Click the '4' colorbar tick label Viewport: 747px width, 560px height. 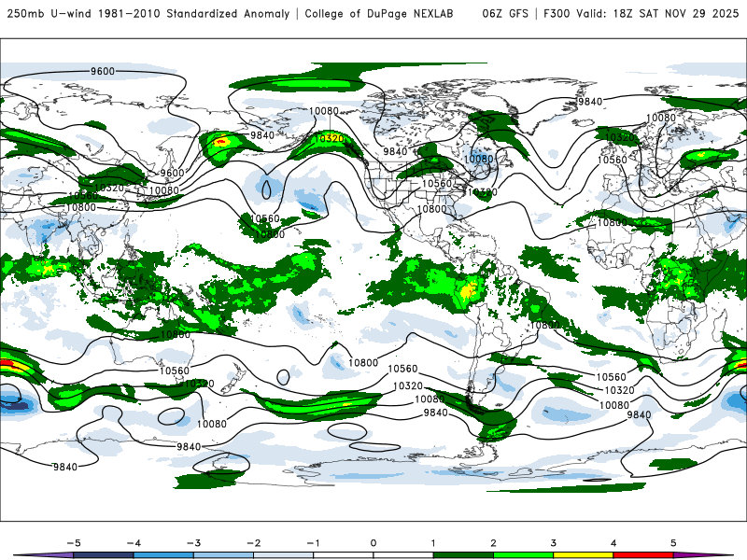pyautogui.click(x=613, y=543)
